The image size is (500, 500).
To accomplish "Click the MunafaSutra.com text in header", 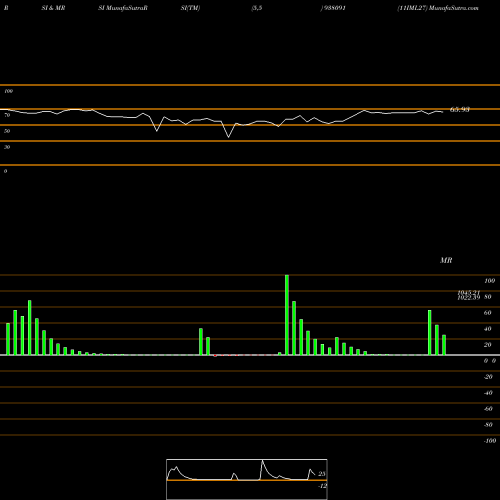I will pyautogui.click(x=454, y=8).
